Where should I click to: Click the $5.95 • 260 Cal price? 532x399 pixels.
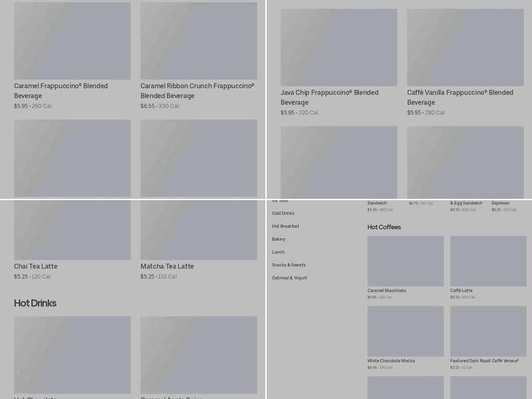(33, 106)
